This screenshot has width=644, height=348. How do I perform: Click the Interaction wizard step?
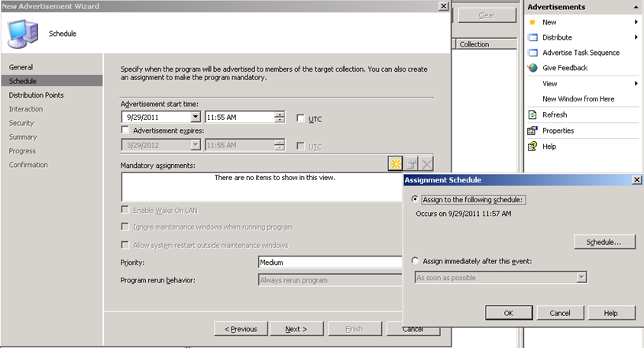(26, 108)
